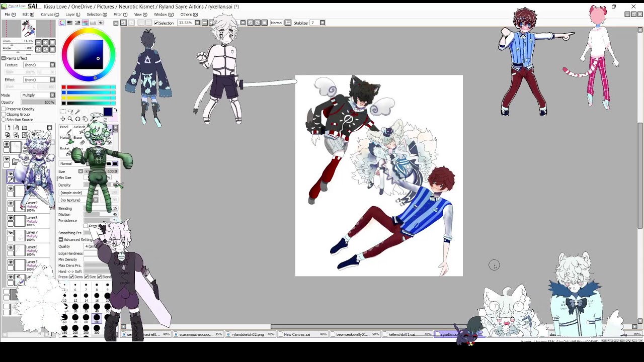644x362 pixels.
Task: Hide Layer9 with its eye icon
Action: (11, 204)
